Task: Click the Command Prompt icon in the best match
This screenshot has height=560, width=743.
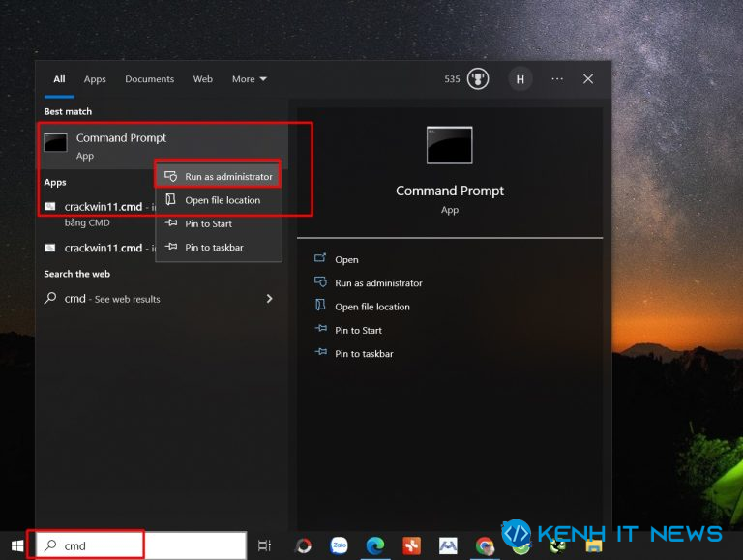Action: pos(55,142)
